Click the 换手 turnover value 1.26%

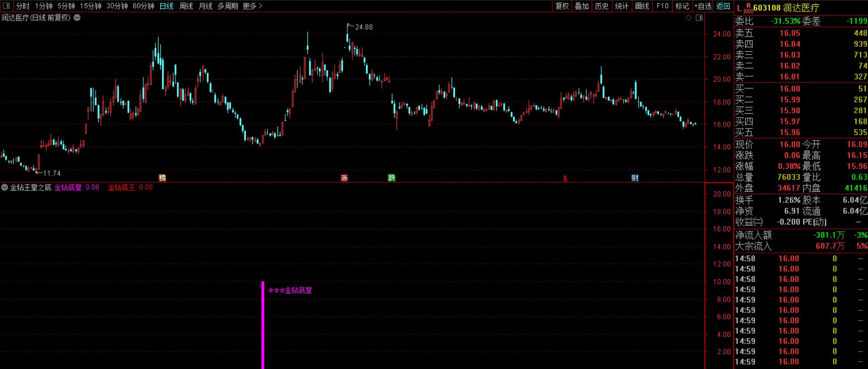pyautogui.click(x=789, y=200)
